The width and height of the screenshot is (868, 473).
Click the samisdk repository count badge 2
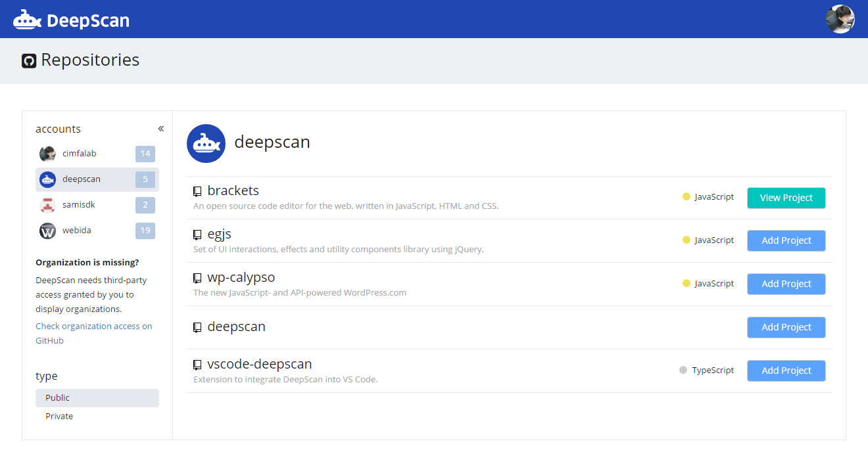coord(145,205)
